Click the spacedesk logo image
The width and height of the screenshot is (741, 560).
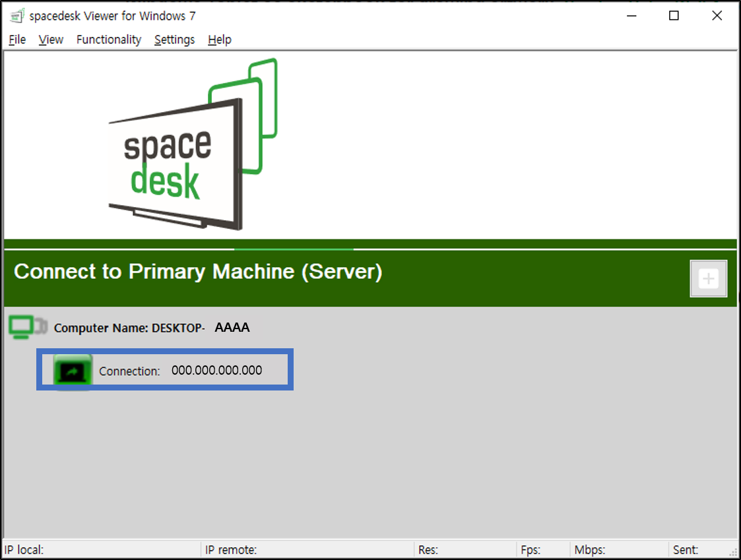click(193, 144)
